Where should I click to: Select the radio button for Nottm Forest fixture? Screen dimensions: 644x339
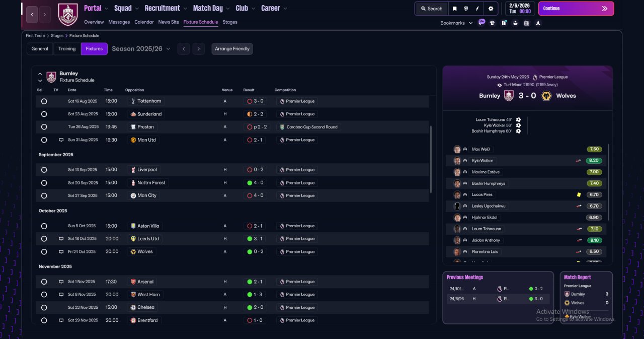tap(44, 183)
